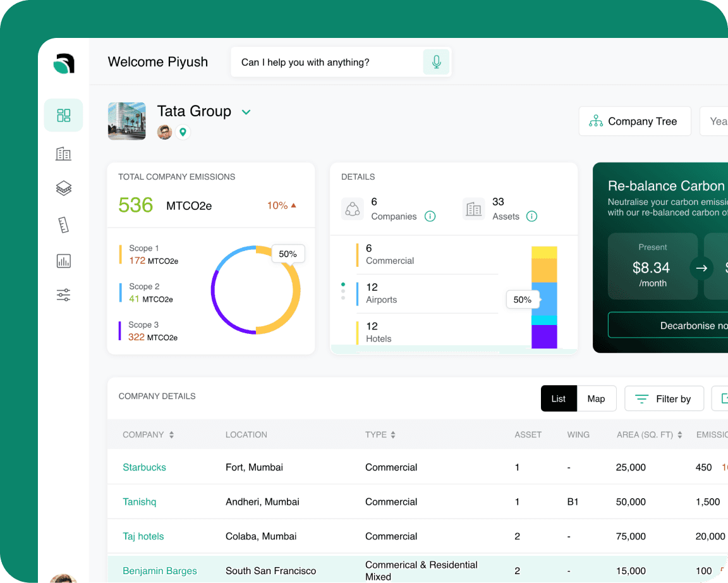The height and width of the screenshot is (583, 728).
Task: Open the dashboard grid sidebar icon
Action: [x=64, y=115]
